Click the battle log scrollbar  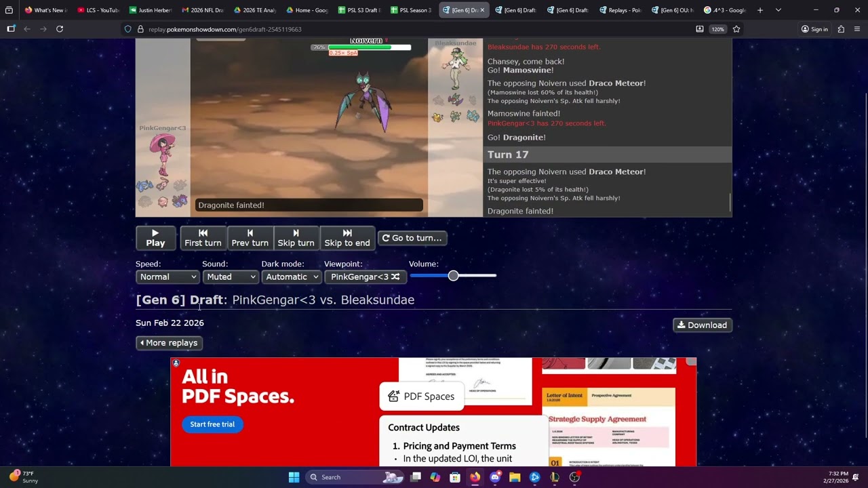pyautogui.click(x=730, y=202)
